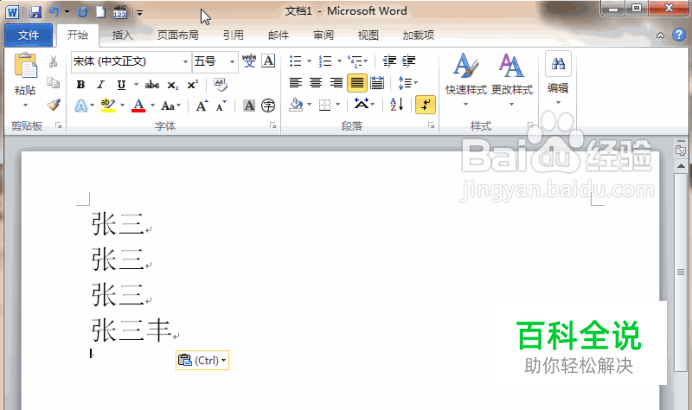
Task: Click scroll-up arrow on vertical scrollbar
Action: [x=681, y=166]
